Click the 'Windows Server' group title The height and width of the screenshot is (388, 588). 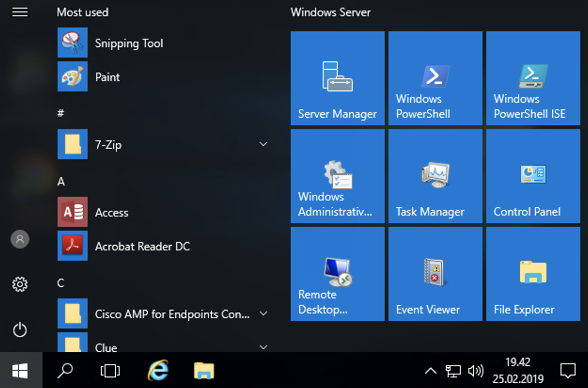pos(331,12)
